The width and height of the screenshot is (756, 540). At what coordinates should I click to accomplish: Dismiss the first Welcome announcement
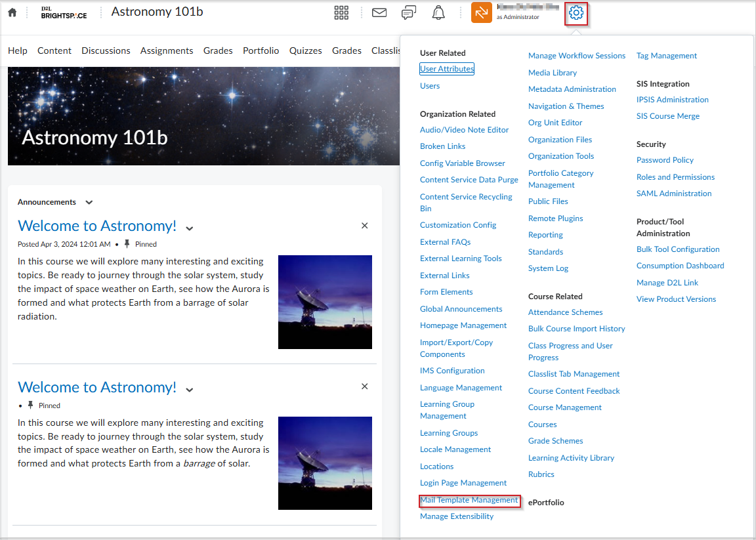(364, 225)
